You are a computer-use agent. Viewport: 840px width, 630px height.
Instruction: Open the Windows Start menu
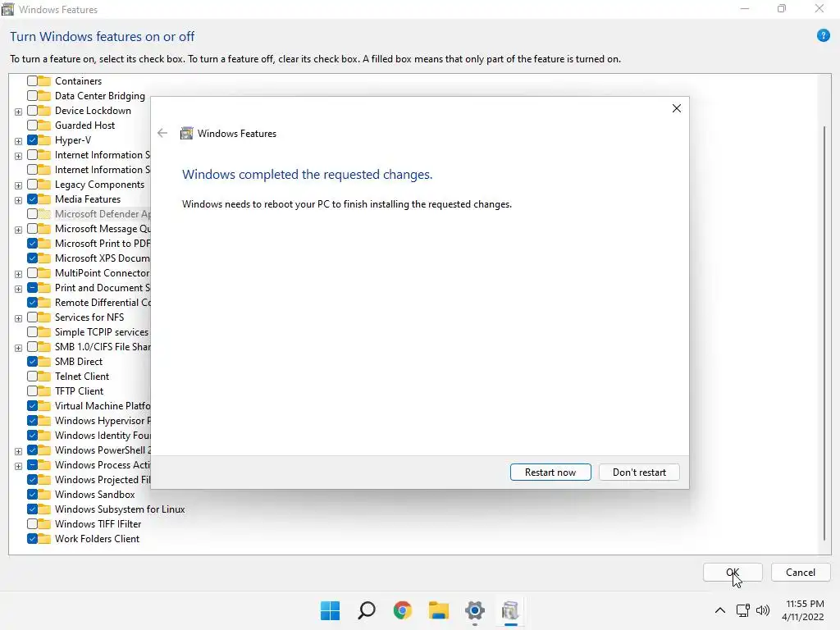tap(330, 610)
